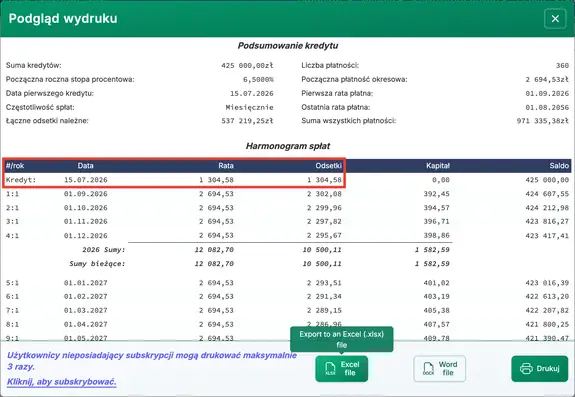Click the 'Data pierwszego kredytu:' label
This screenshot has width=575, height=397.
click(x=50, y=93)
